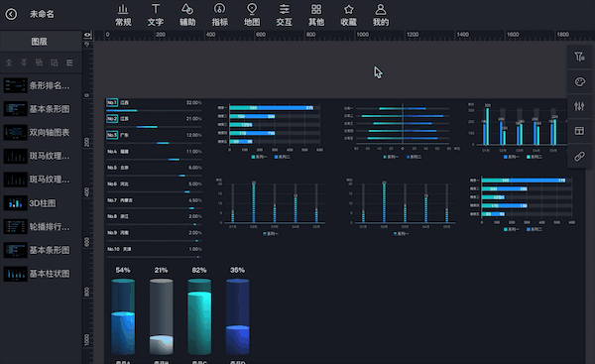Select the 条形排名 layer
595x364 pixels.
(x=41, y=85)
